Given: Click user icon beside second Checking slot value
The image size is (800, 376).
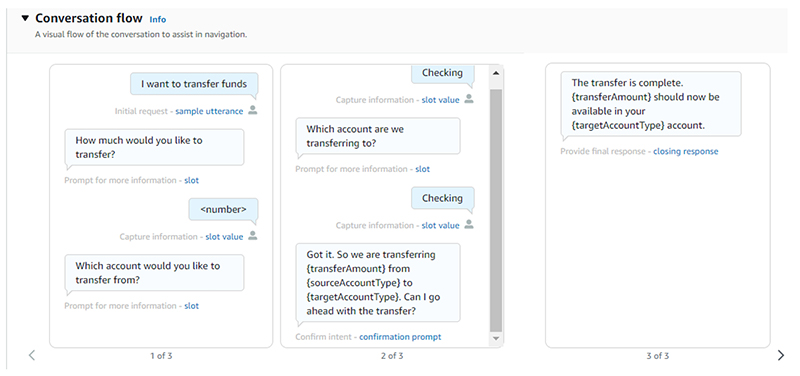Looking at the screenshot, I should (x=469, y=224).
